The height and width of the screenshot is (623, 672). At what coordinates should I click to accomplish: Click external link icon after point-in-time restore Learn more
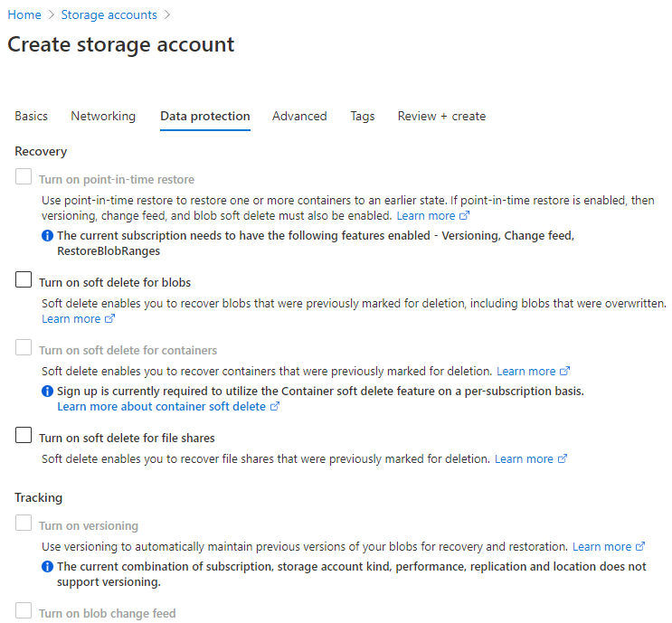[x=465, y=216]
